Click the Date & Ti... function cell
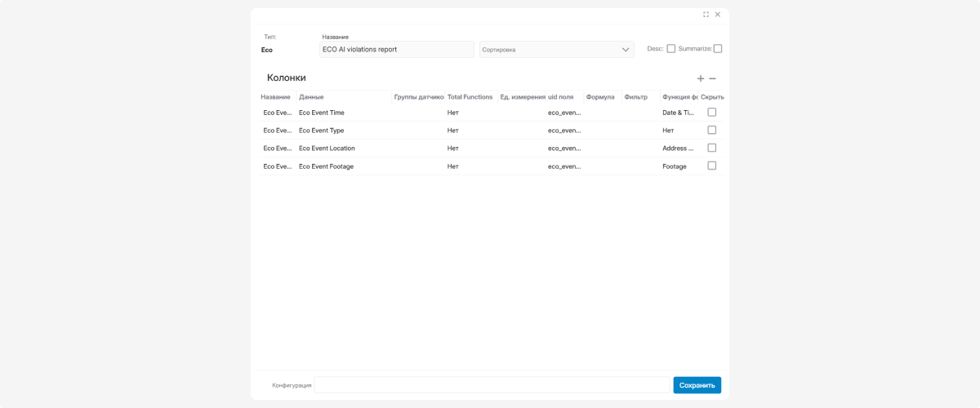This screenshot has height=408, width=980. pyautogui.click(x=678, y=113)
